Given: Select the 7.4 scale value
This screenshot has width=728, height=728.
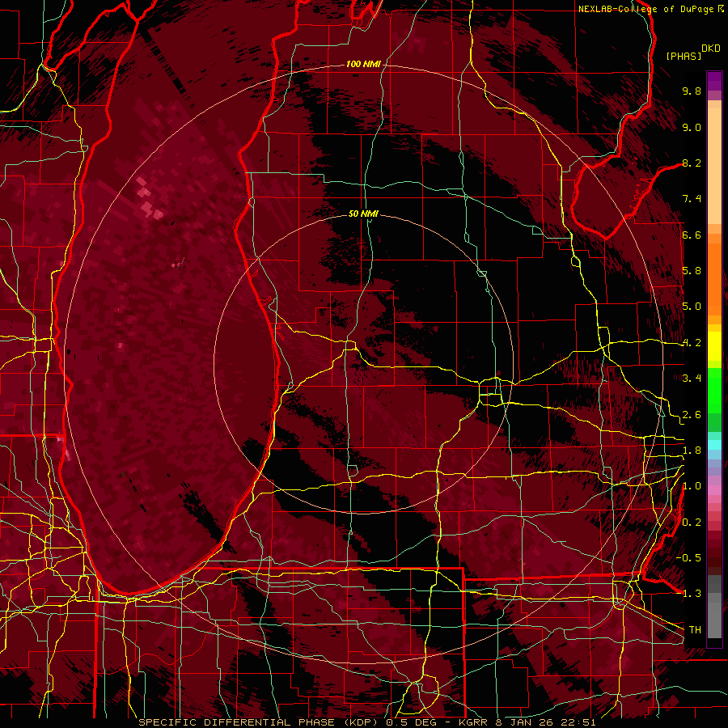Looking at the screenshot, I should pyautogui.click(x=692, y=199).
